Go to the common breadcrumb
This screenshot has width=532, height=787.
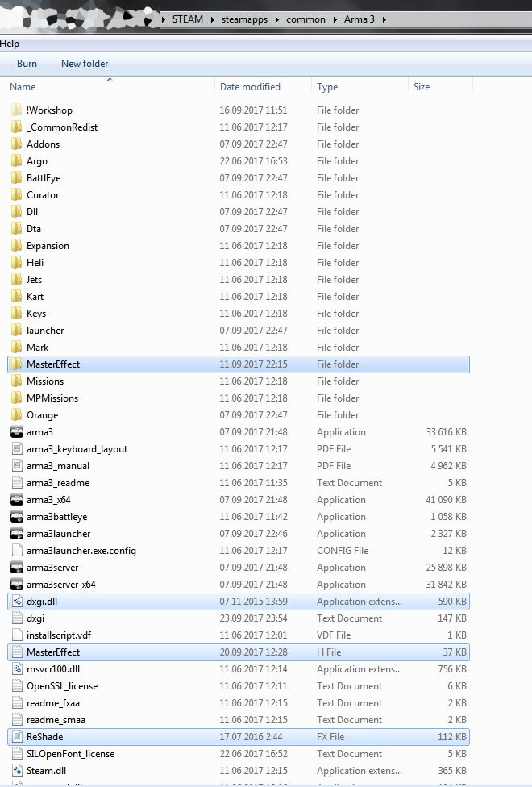coord(305,19)
